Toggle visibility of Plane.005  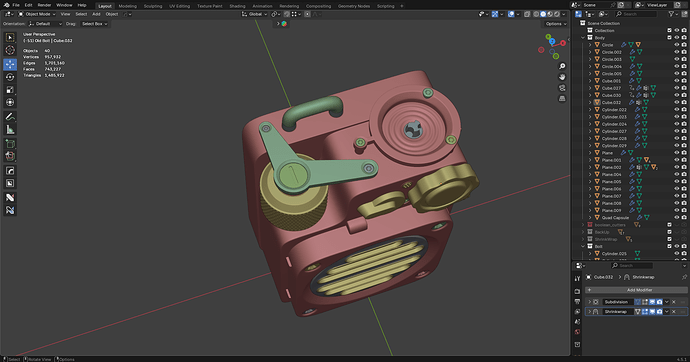point(677,182)
